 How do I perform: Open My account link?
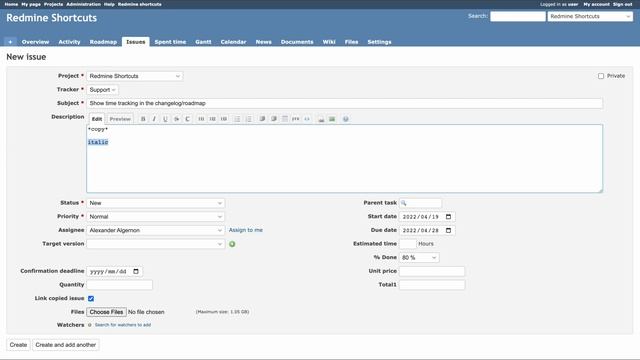coord(596,4)
